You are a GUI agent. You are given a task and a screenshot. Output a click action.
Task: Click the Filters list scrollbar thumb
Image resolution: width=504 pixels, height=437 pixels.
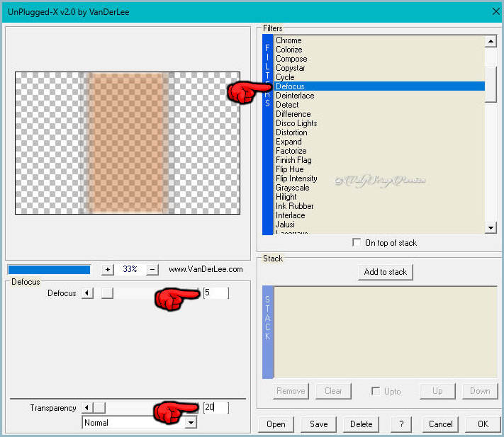[x=491, y=84]
